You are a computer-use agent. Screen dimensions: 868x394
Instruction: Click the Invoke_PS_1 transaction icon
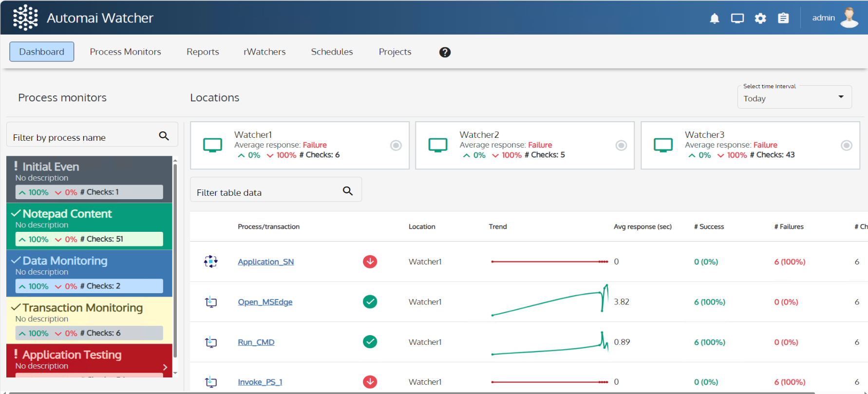pyautogui.click(x=211, y=382)
